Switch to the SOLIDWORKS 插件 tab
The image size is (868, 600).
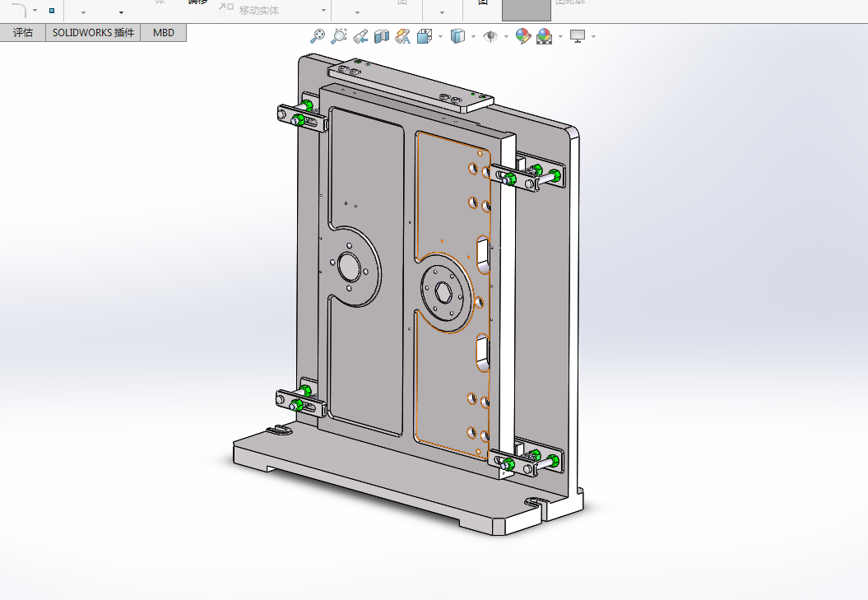(x=93, y=33)
